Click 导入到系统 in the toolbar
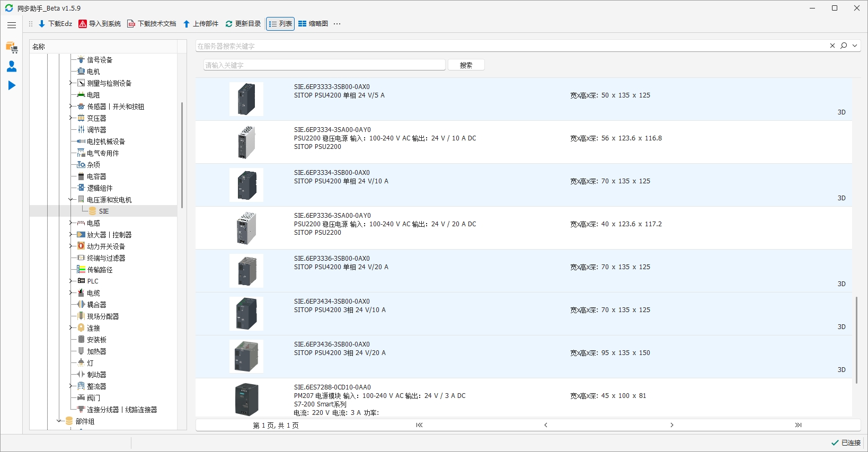868x452 pixels. (x=100, y=24)
